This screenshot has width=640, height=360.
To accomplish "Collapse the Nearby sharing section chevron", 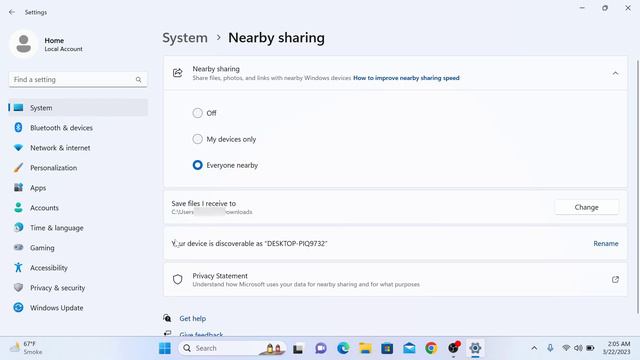I will tap(615, 73).
